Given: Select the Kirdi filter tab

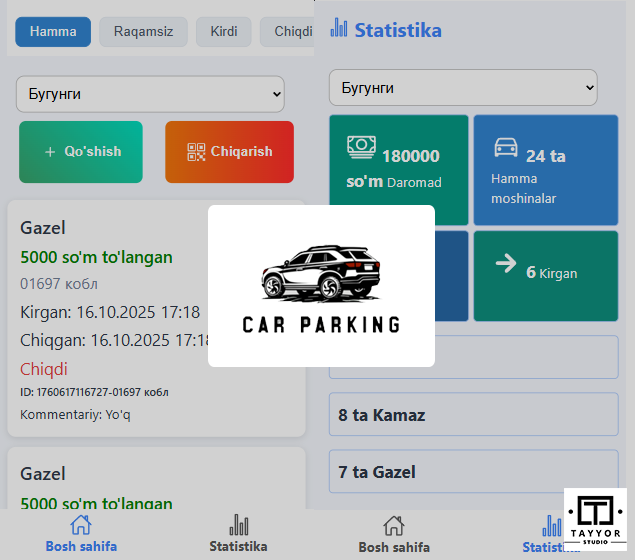Looking at the screenshot, I should (x=224, y=32).
